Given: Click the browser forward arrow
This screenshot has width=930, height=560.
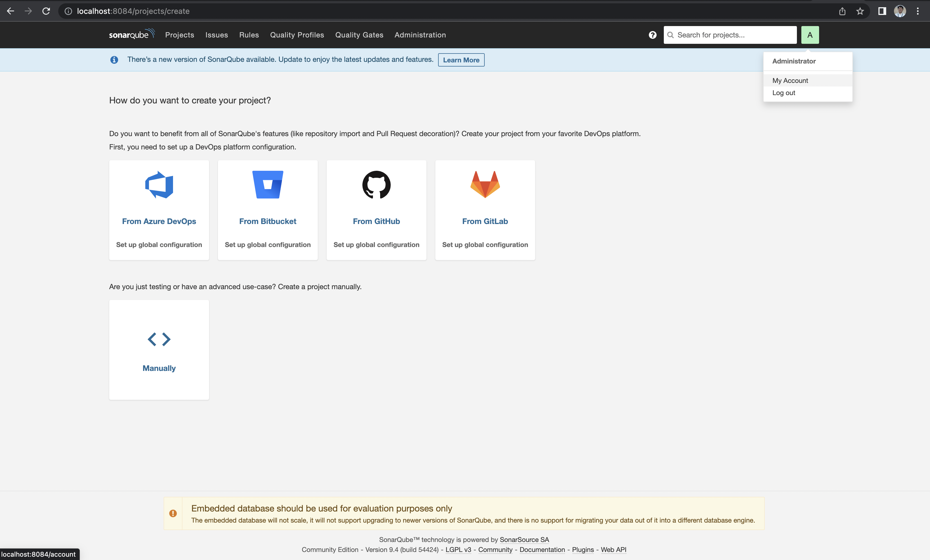Looking at the screenshot, I should pyautogui.click(x=28, y=11).
